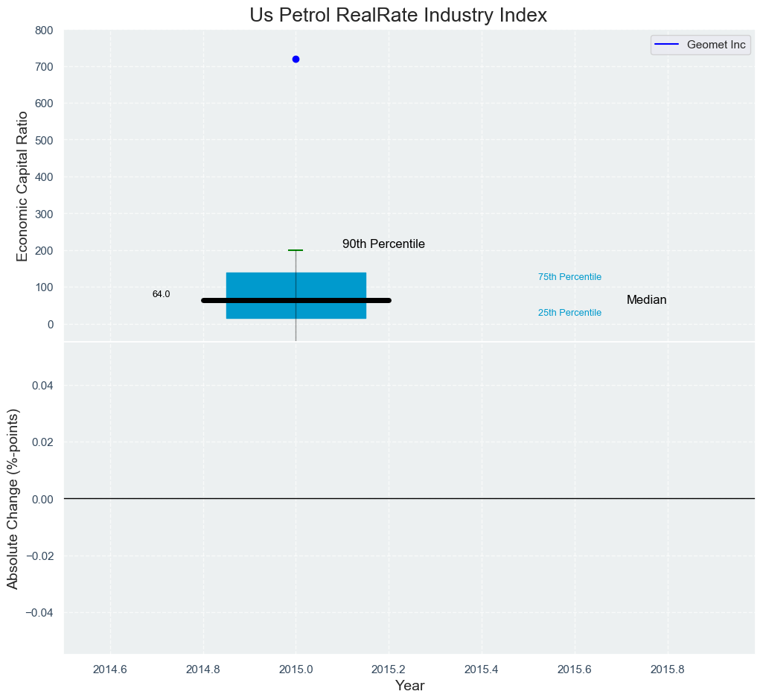Viewport: 763px width, 700px height.
Task: Click the 64.0 median value label
Action: click(x=161, y=294)
